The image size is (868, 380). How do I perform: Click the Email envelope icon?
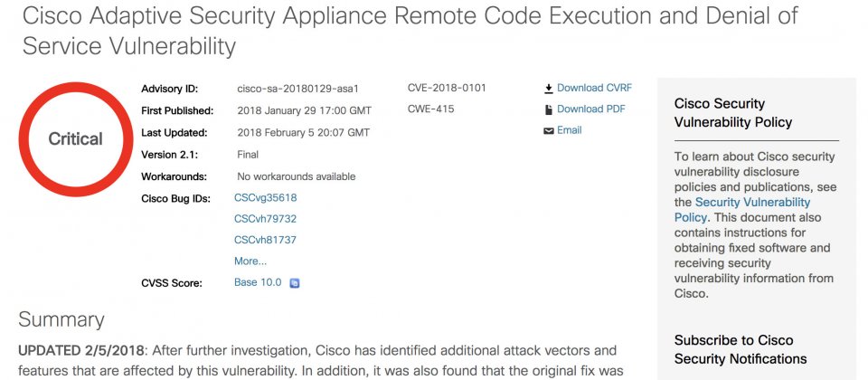(549, 131)
